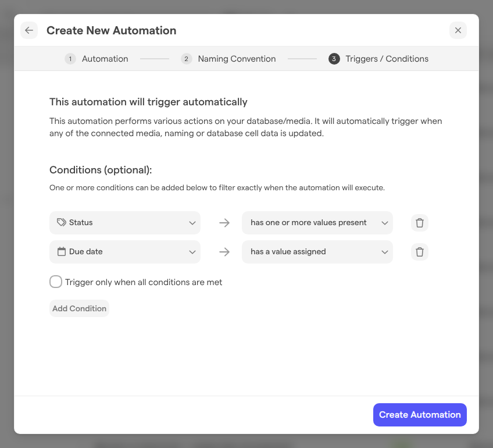Viewport: 493px width, 448px height.
Task: Click 'Conditions (optional):' heading text
Action: tap(101, 170)
